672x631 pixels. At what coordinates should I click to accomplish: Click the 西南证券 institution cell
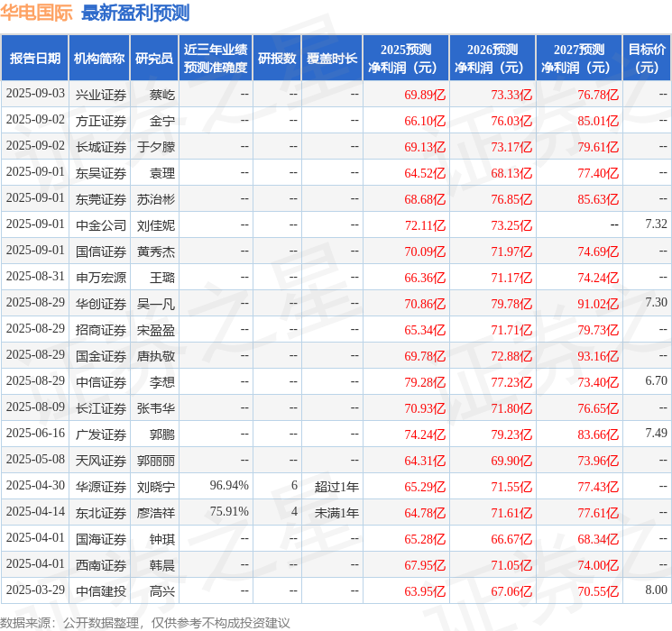pyautogui.click(x=101, y=565)
